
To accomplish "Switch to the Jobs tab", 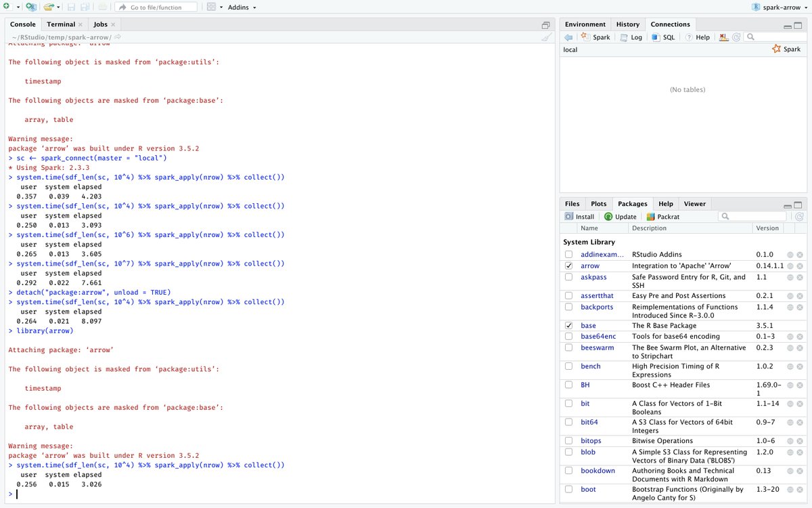I will (x=101, y=24).
